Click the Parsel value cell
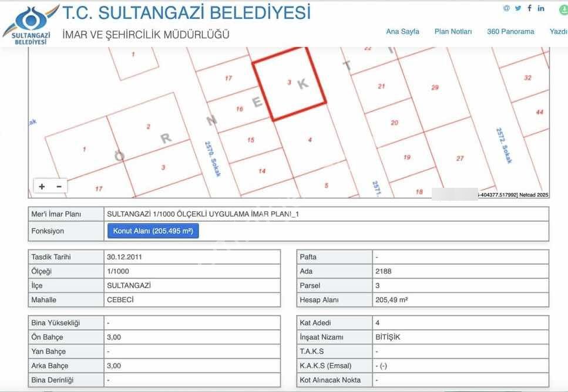This screenshot has height=392, width=568. click(x=461, y=286)
